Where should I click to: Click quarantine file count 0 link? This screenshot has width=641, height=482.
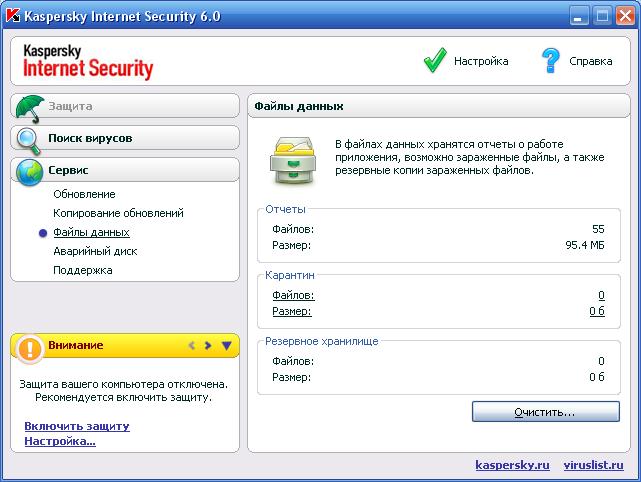pyautogui.click(x=601, y=295)
